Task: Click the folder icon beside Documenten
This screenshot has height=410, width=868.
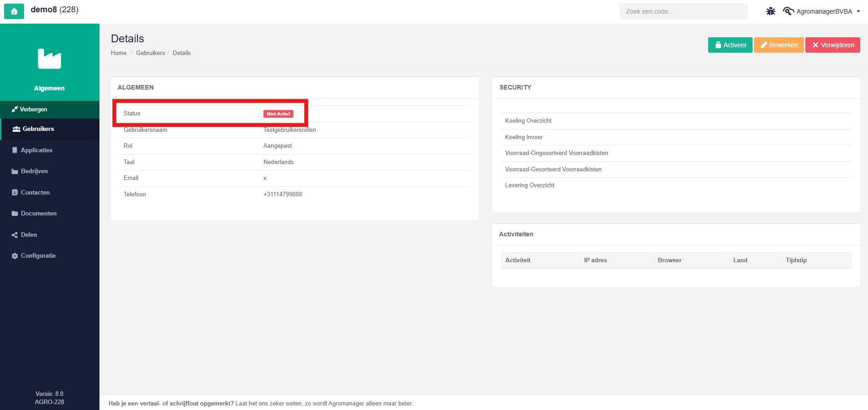Action: [15, 214]
